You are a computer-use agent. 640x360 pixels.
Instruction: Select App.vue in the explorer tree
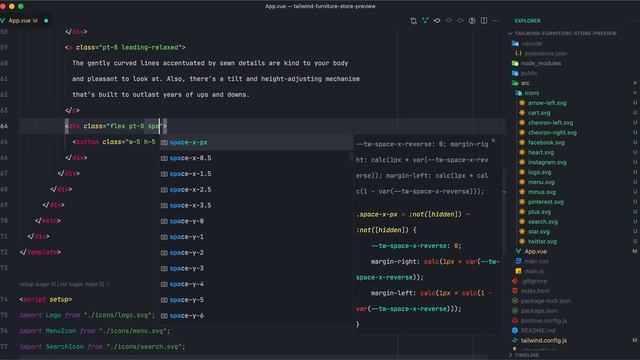[535, 251]
